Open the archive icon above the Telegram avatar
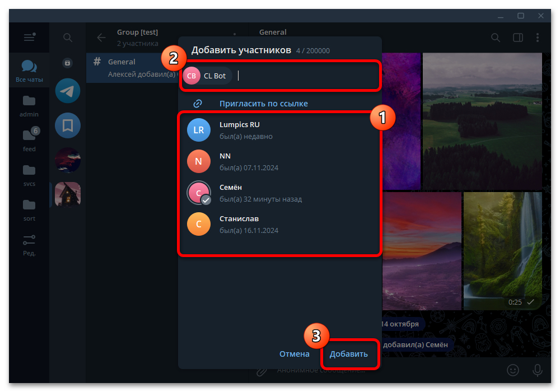560x392 pixels. tap(68, 63)
